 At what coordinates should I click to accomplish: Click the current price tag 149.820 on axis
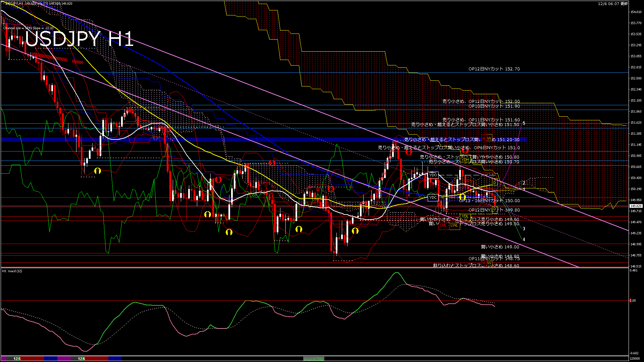click(636, 206)
